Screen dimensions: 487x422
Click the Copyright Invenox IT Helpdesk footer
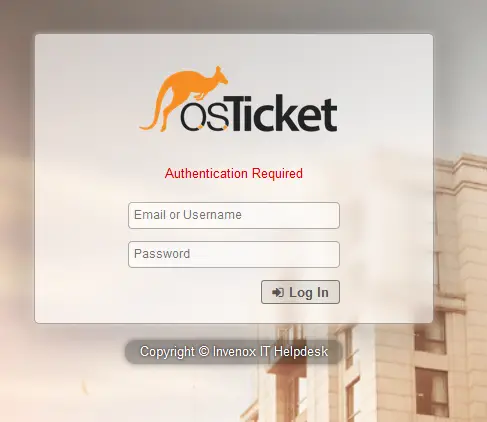point(234,352)
